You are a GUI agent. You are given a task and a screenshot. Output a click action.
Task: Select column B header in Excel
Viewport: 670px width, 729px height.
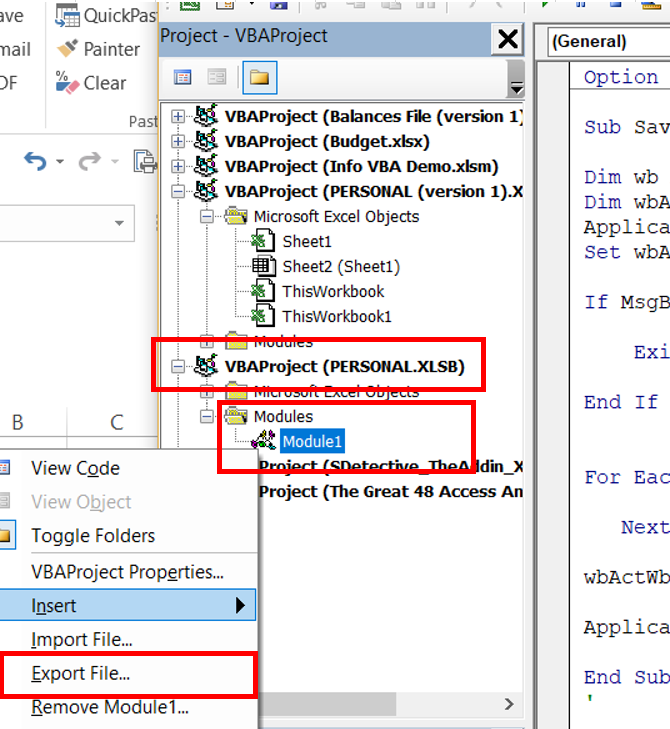(x=18, y=422)
